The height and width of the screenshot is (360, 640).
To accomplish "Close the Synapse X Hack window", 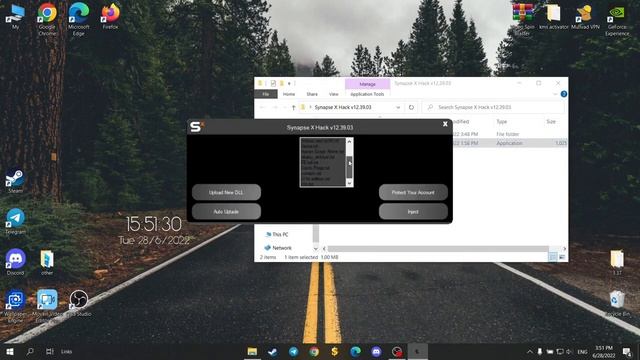I will click(x=445, y=124).
